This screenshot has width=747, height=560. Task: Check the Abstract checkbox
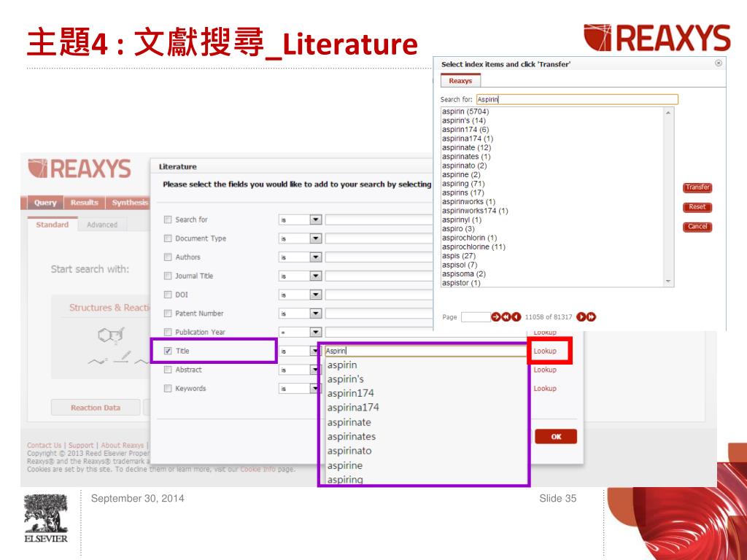pos(168,370)
